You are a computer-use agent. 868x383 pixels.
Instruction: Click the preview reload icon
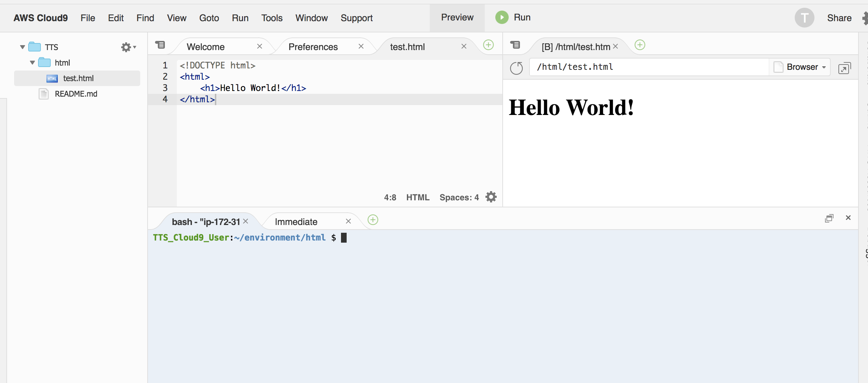pos(516,68)
